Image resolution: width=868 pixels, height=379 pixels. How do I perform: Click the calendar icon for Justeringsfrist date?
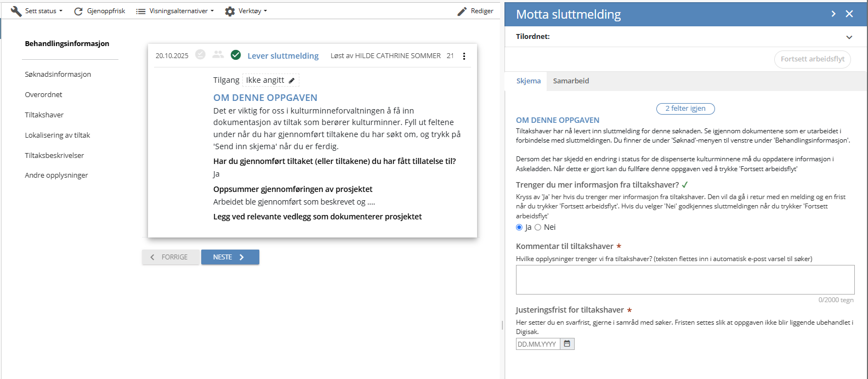[567, 344]
